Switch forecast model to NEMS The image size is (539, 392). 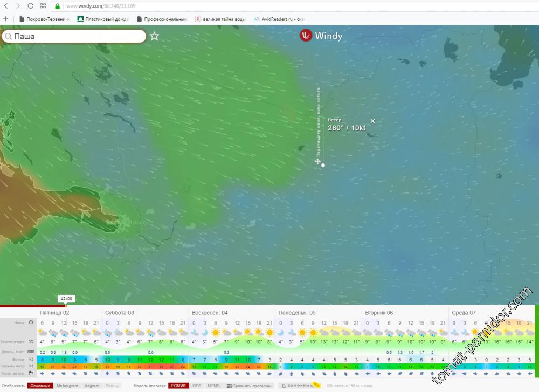(x=213, y=386)
